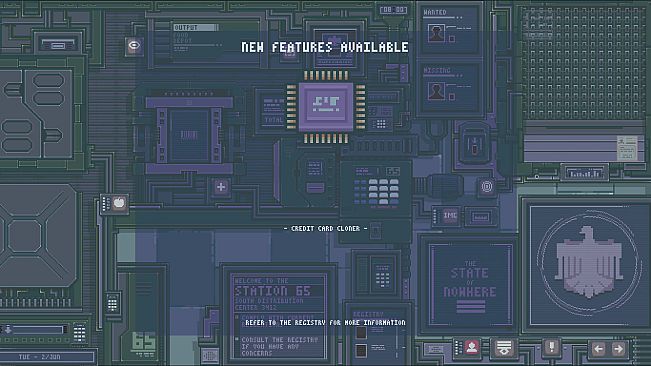Click the numeric keypad with 65 display
651x366 pixels.
point(376,188)
